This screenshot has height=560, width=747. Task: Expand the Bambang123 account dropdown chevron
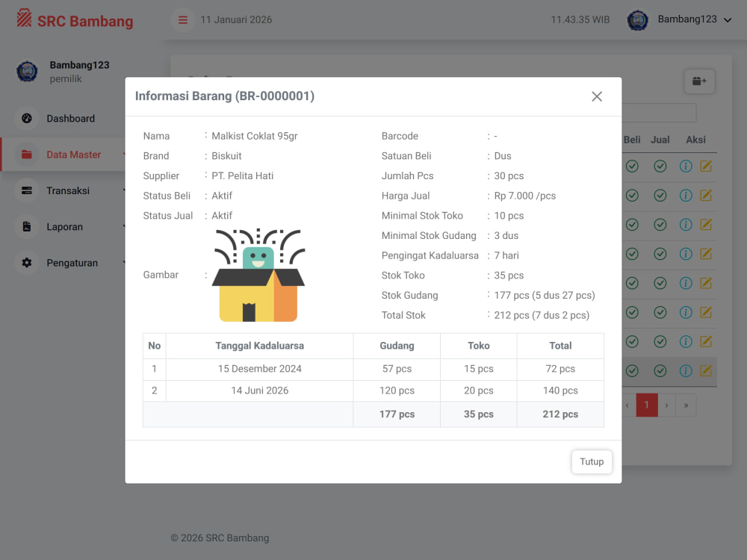[x=728, y=20]
